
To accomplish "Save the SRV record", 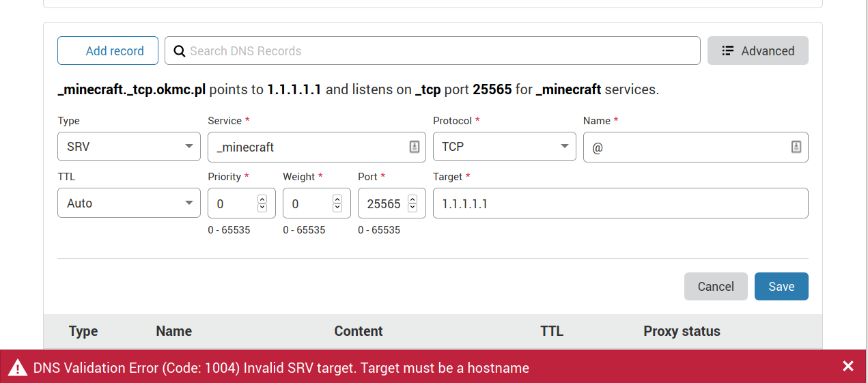I will pyautogui.click(x=781, y=287).
